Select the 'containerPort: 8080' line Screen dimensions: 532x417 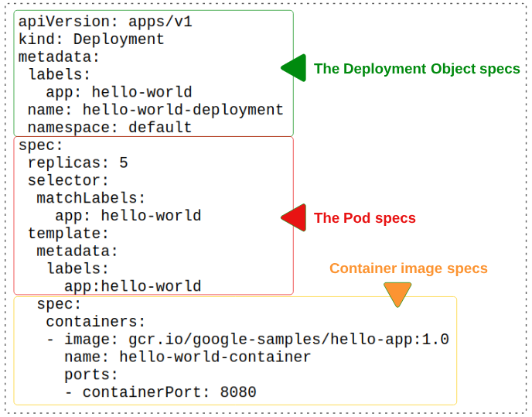pos(160,392)
